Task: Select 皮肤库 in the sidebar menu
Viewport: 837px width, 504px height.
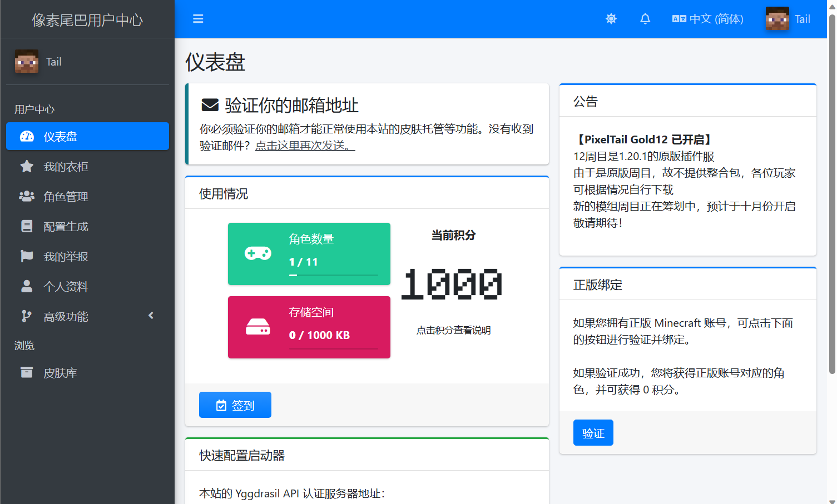Action: point(60,373)
